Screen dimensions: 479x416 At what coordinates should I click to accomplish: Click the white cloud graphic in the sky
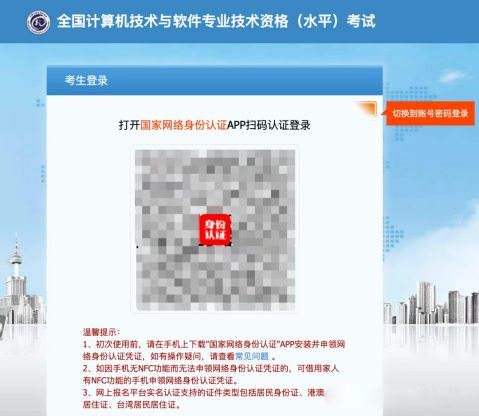tap(453, 77)
